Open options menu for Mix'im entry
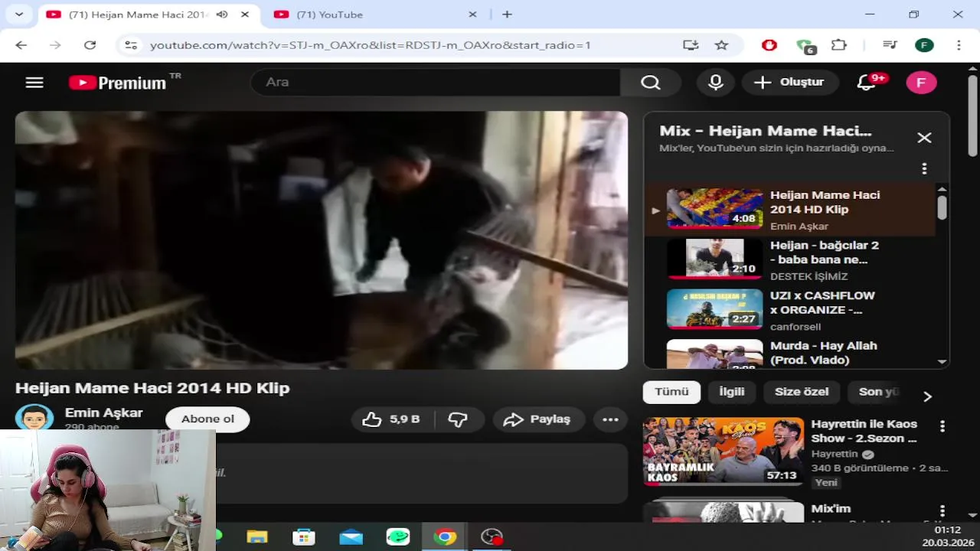Image resolution: width=980 pixels, height=551 pixels. click(942, 511)
